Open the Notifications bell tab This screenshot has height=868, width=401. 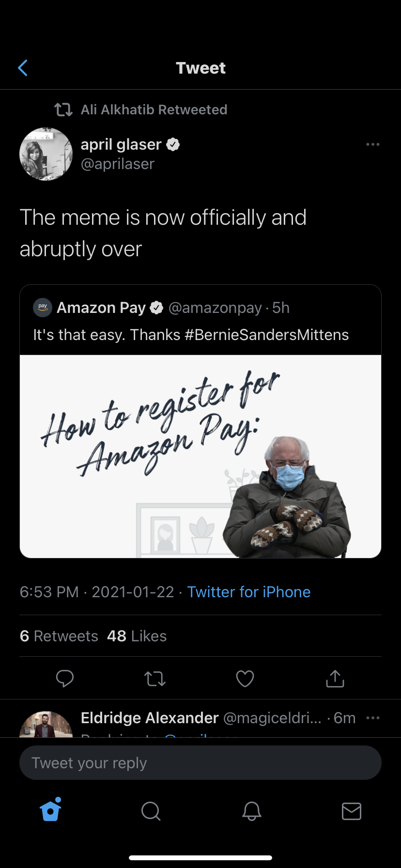pyautogui.click(x=251, y=810)
